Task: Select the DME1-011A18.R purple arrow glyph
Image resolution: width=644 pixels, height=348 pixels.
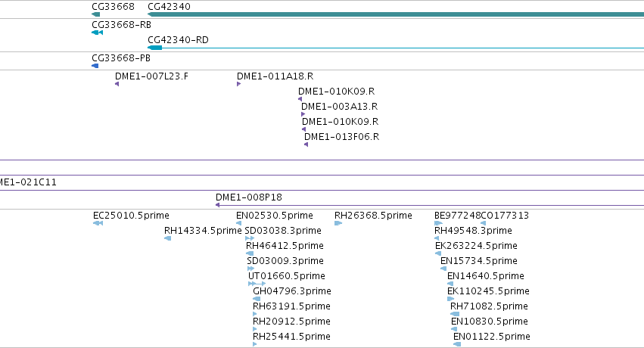Action: 238,84
